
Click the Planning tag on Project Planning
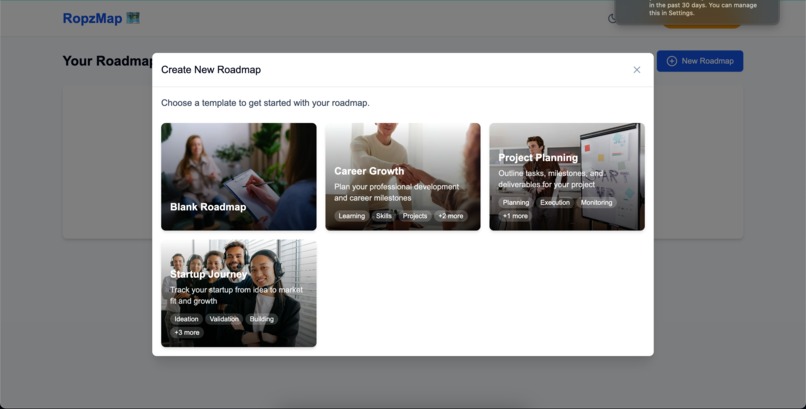click(516, 202)
